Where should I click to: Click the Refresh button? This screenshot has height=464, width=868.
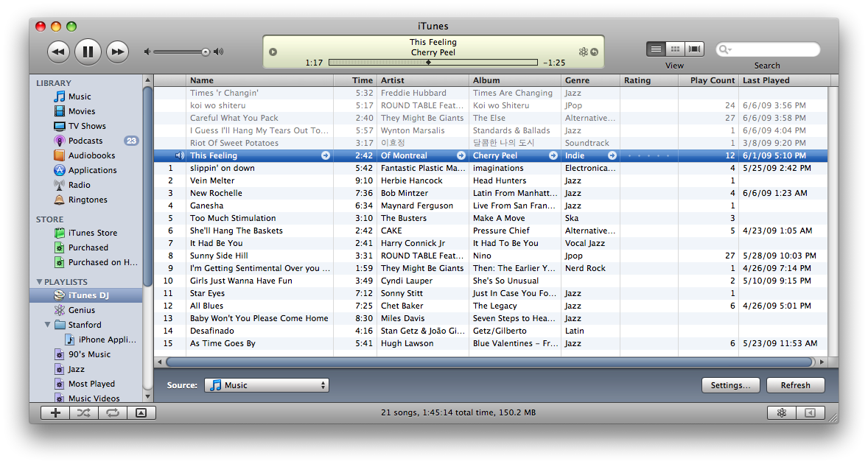795,385
